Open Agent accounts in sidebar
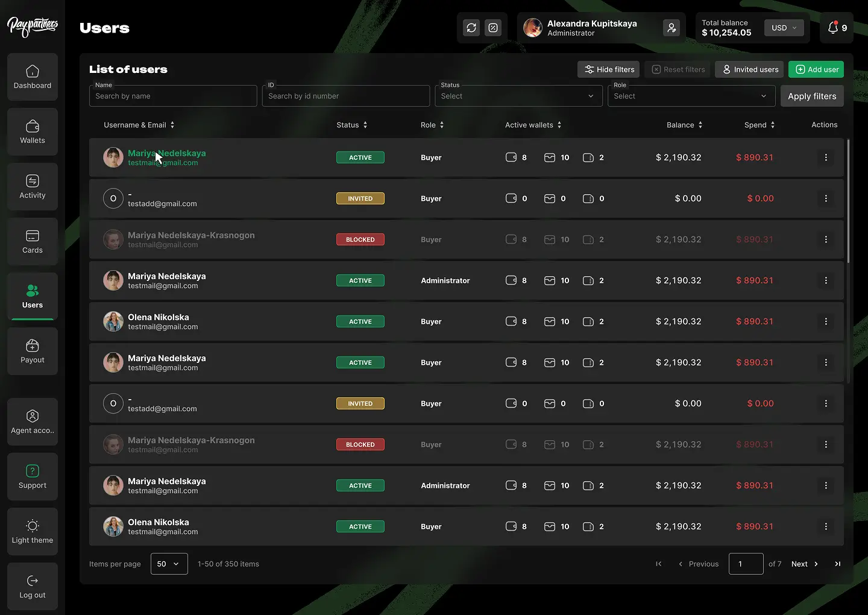868x615 pixels. point(33,422)
